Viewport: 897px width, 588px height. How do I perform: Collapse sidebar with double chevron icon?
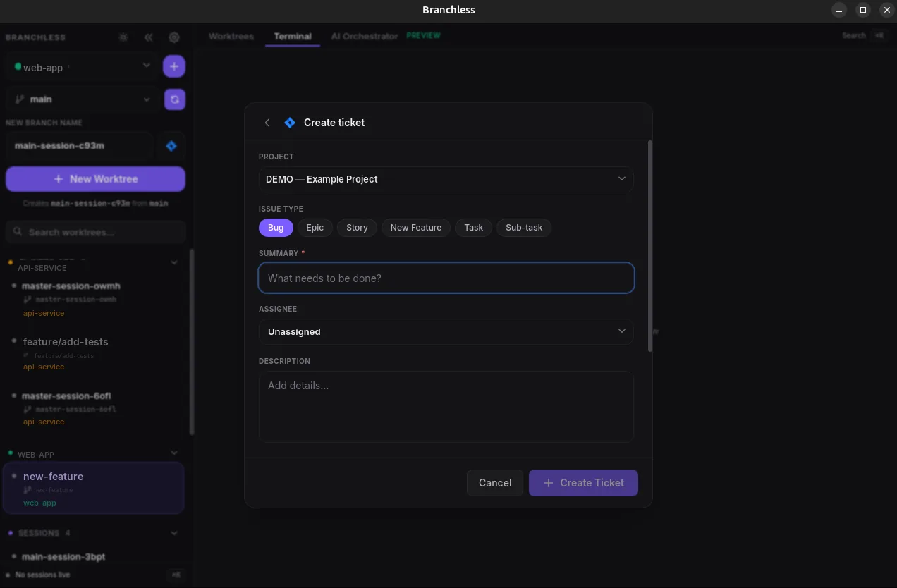pyautogui.click(x=148, y=37)
